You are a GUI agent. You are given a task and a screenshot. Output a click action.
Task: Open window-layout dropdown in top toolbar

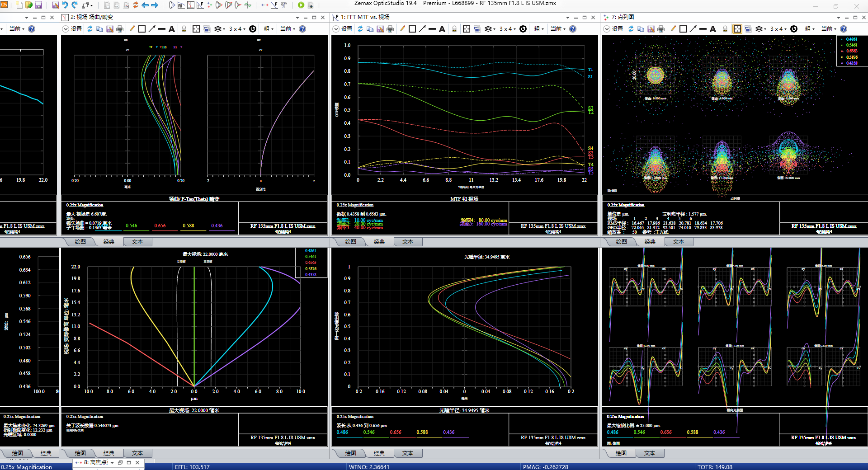pyautogui.click(x=88, y=5)
